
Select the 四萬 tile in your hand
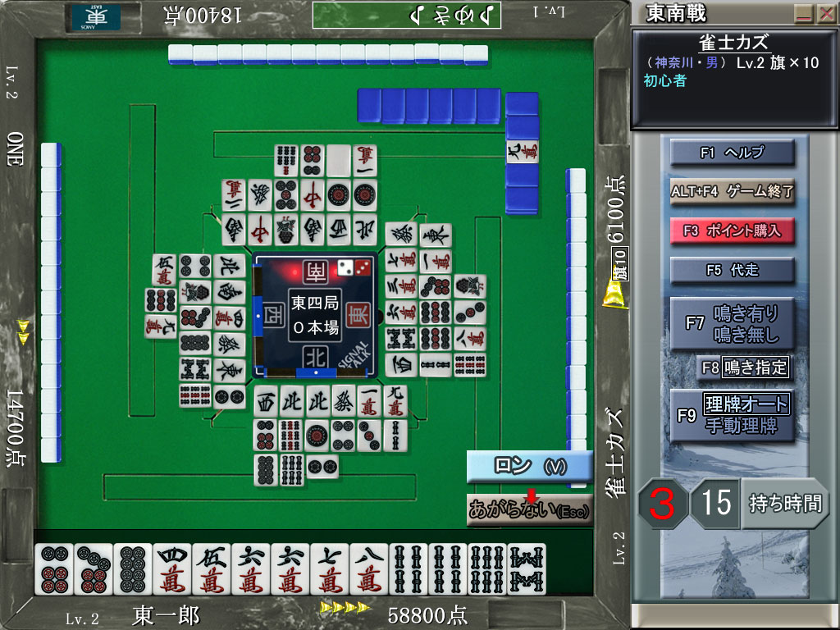tap(172, 568)
